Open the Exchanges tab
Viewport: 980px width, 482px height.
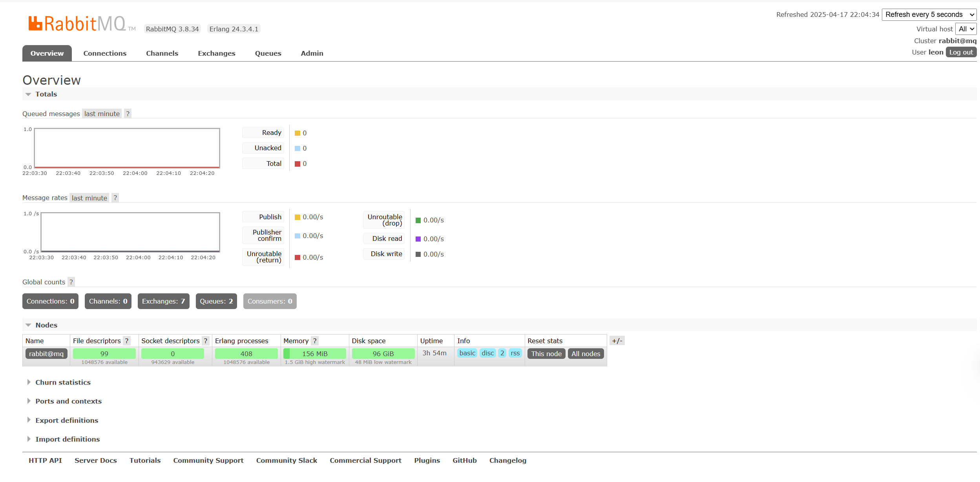[x=216, y=53]
